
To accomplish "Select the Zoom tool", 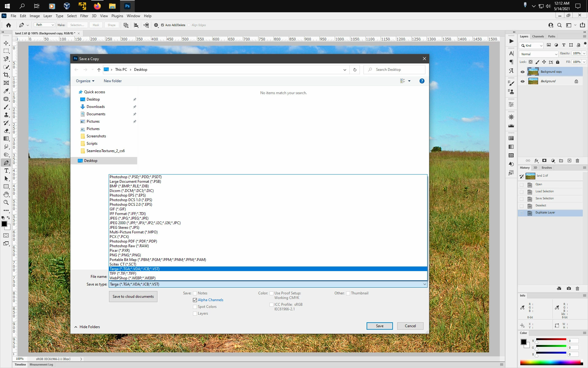I will (x=6, y=202).
